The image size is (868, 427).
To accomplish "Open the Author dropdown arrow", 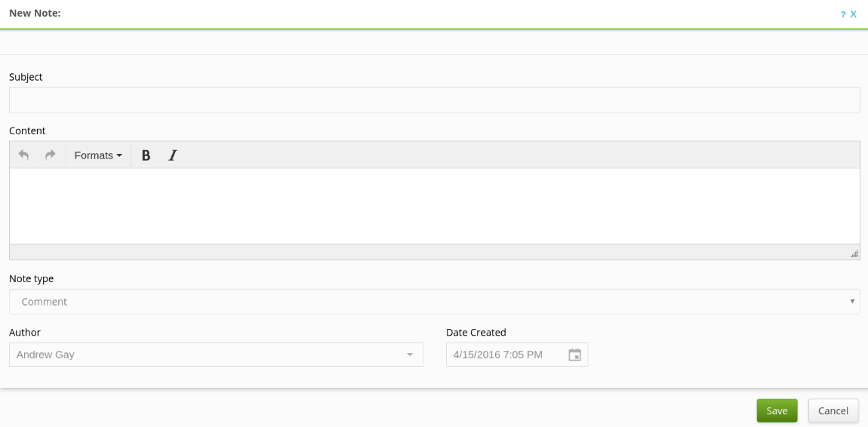I will click(x=410, y=355).
